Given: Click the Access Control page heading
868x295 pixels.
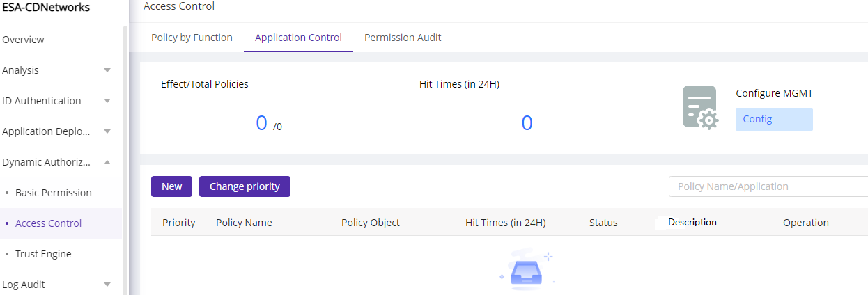Looking at the screenshot, I should pos(179,6).
